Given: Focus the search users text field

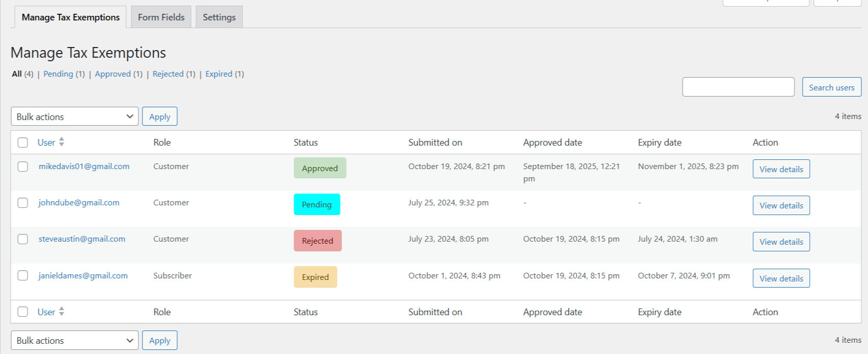Looking at the screenshot, I should (x=738, y=87).
